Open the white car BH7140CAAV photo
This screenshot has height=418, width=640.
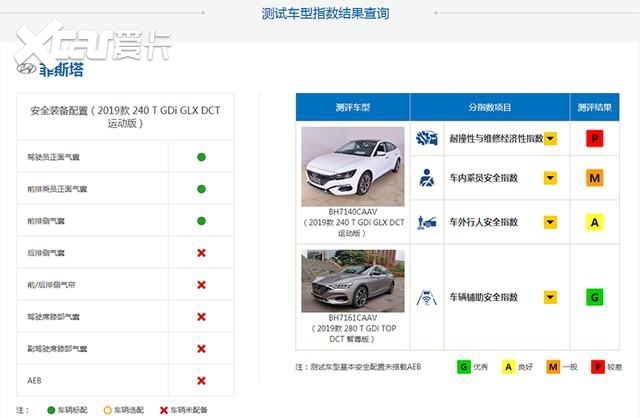353,166
